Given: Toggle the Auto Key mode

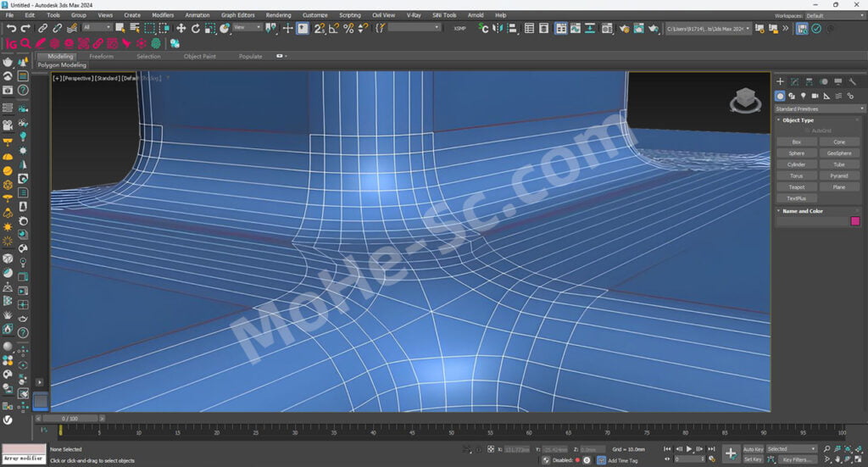Looking at the screenshot, I should coord(753,448).
